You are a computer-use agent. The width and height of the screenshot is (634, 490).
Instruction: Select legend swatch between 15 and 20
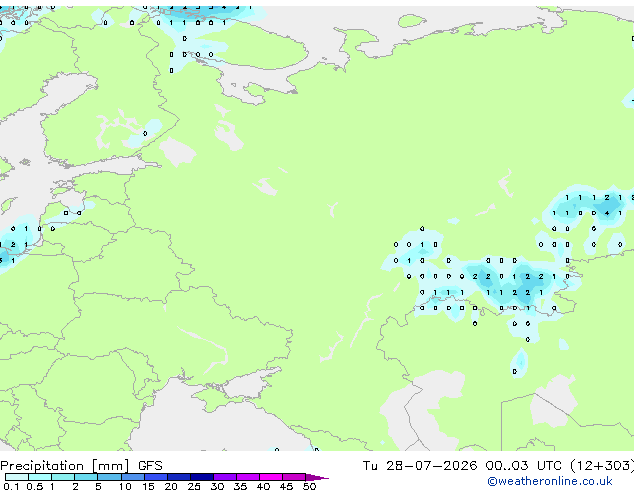click(x=156, y=477)
